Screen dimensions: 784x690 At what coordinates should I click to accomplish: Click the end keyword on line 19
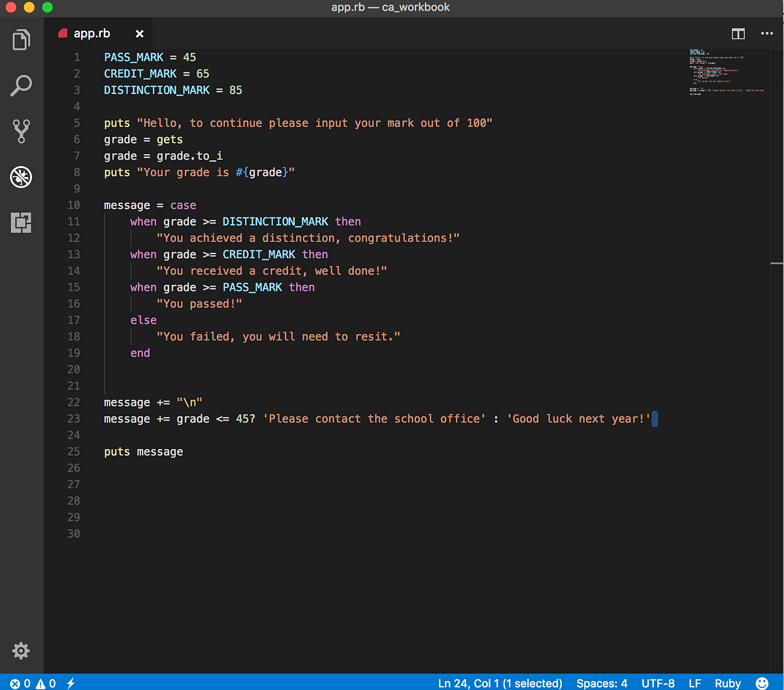click(140, 353)
